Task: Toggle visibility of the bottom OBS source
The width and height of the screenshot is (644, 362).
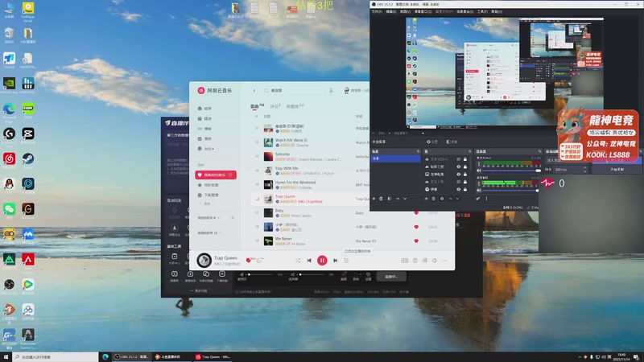Action: (458, 189)
